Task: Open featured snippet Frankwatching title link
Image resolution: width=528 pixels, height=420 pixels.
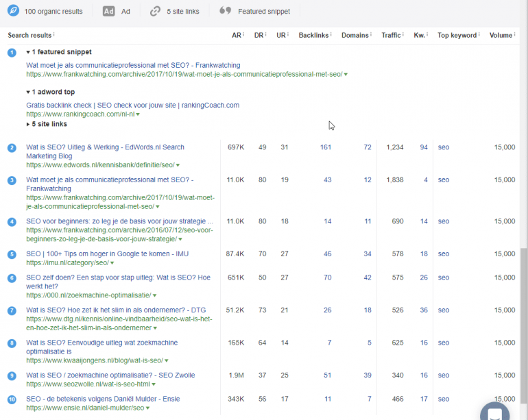Action: [133, 65]
